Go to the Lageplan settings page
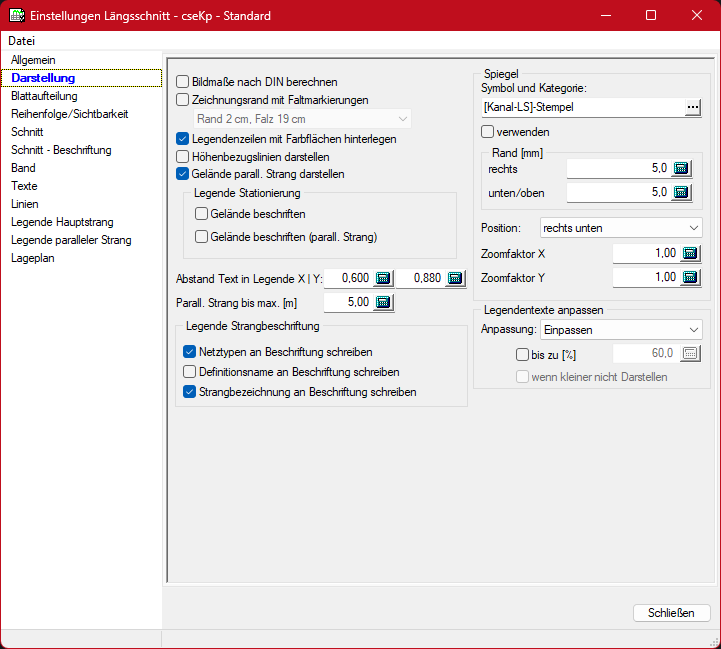The image size is (721, 649). pyautogui.click(x=33, y=258)
